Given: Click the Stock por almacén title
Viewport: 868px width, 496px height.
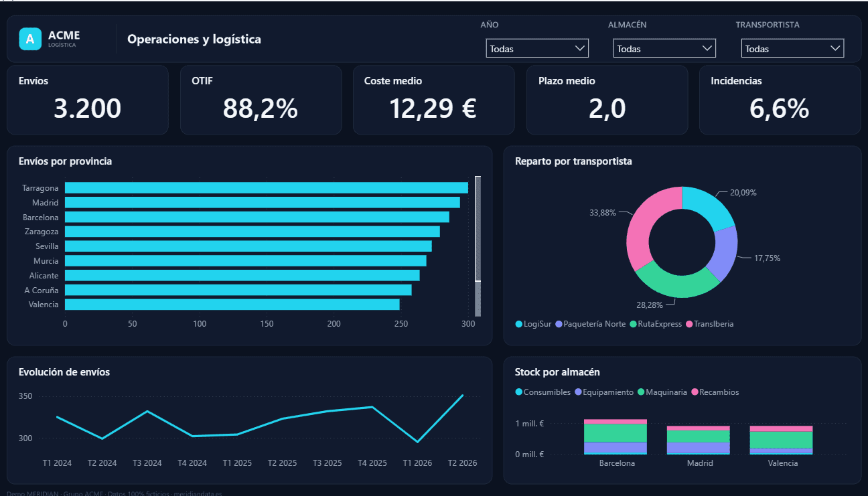Looking at the screenshot, I should 557,372.
